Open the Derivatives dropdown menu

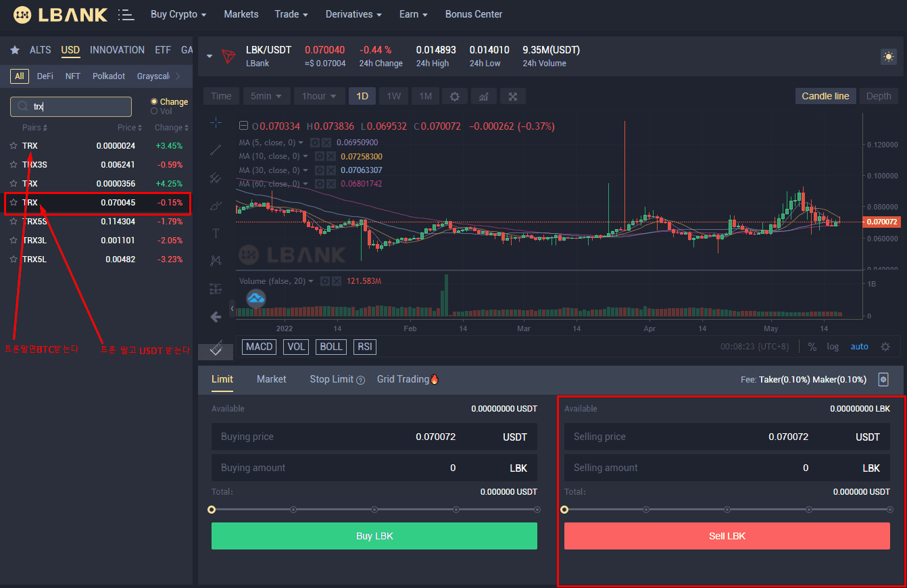click(353, 14)
